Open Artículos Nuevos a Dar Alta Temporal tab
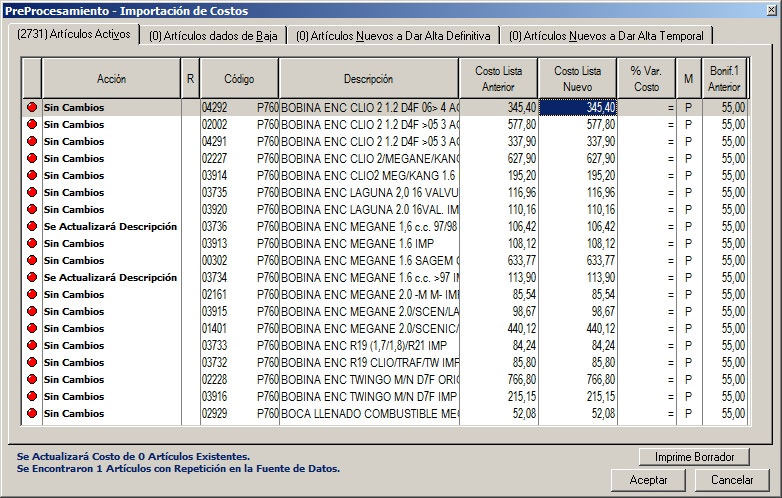This screenshot has width=782, height=498. (605, 36)
